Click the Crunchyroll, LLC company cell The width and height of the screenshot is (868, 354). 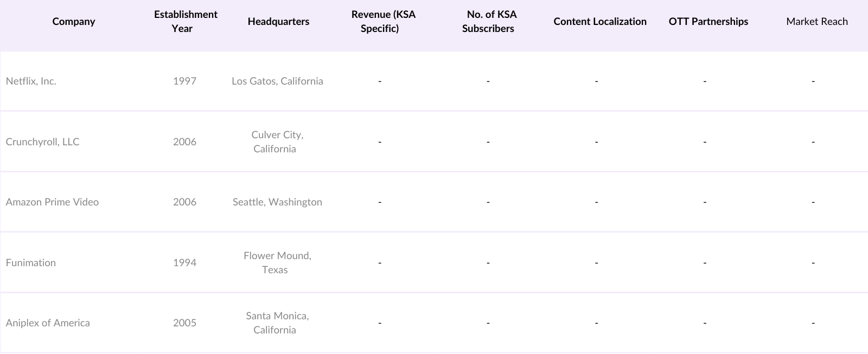click(x=42, y=142)
